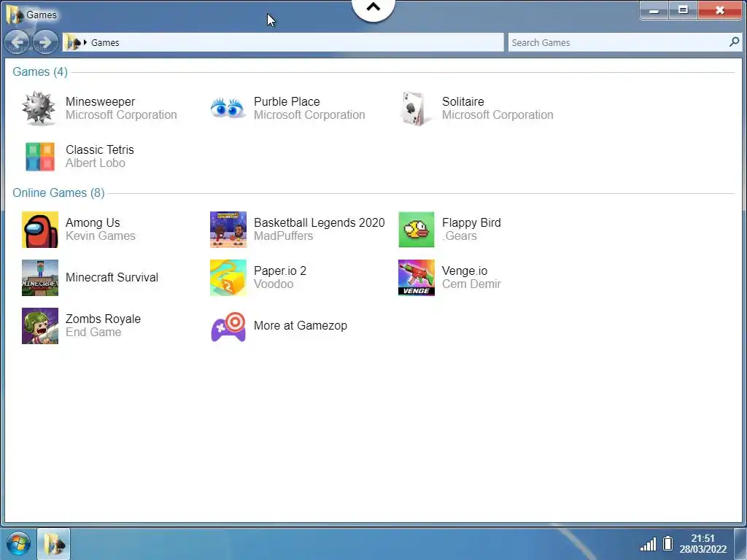Collapse the Online Games (8) group header

58,192
